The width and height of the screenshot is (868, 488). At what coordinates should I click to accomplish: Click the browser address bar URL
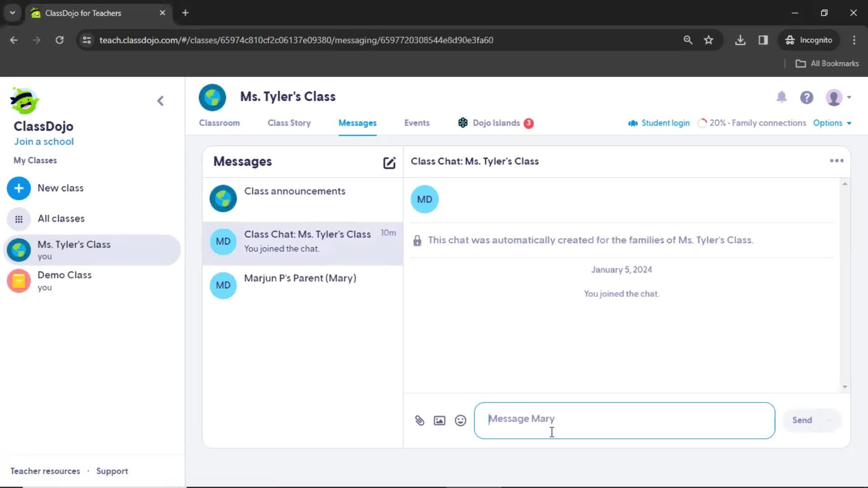coord(296,40)
